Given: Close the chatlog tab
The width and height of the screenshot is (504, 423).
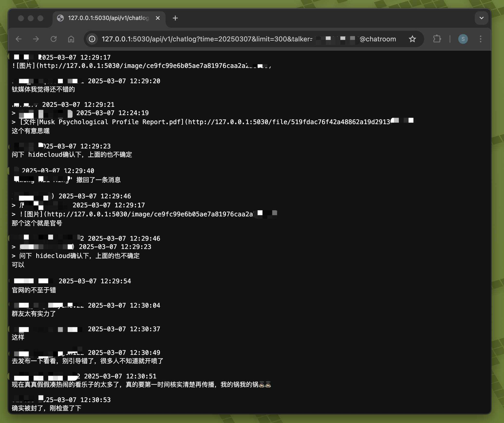Looking at the screenshot, I should 158,18.
